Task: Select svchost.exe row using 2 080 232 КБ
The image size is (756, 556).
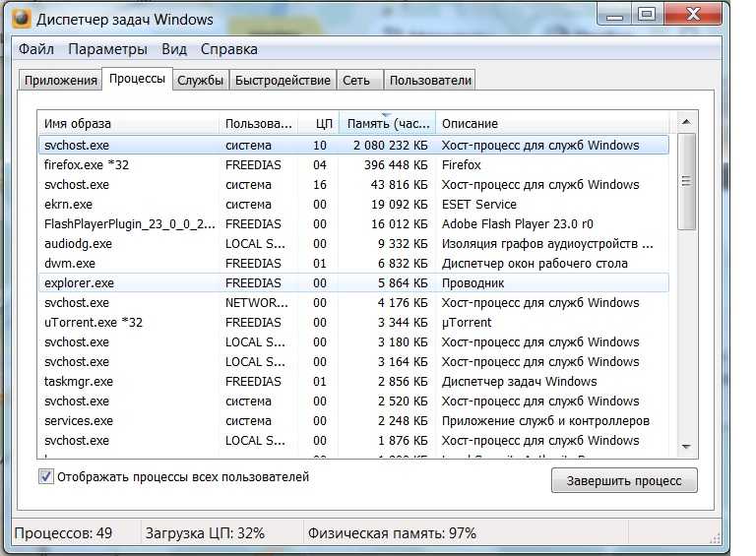Action: (353, 145)
